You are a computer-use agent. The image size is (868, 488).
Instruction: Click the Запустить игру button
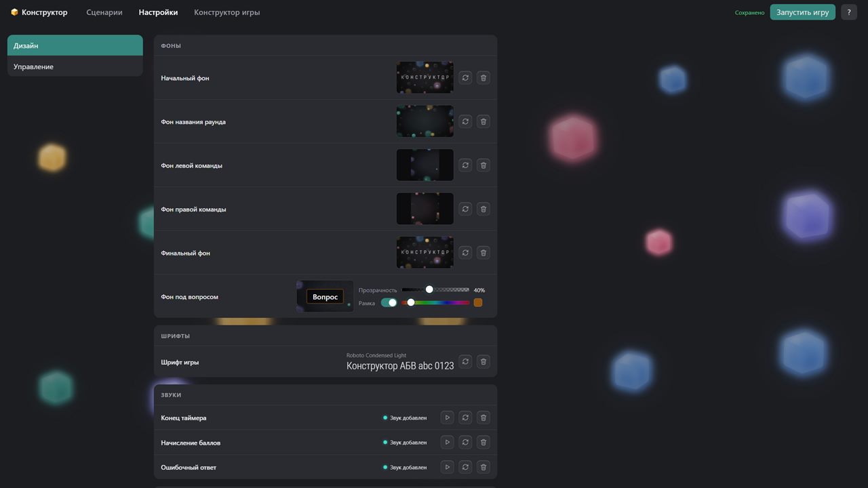click(x=802, y=12)
